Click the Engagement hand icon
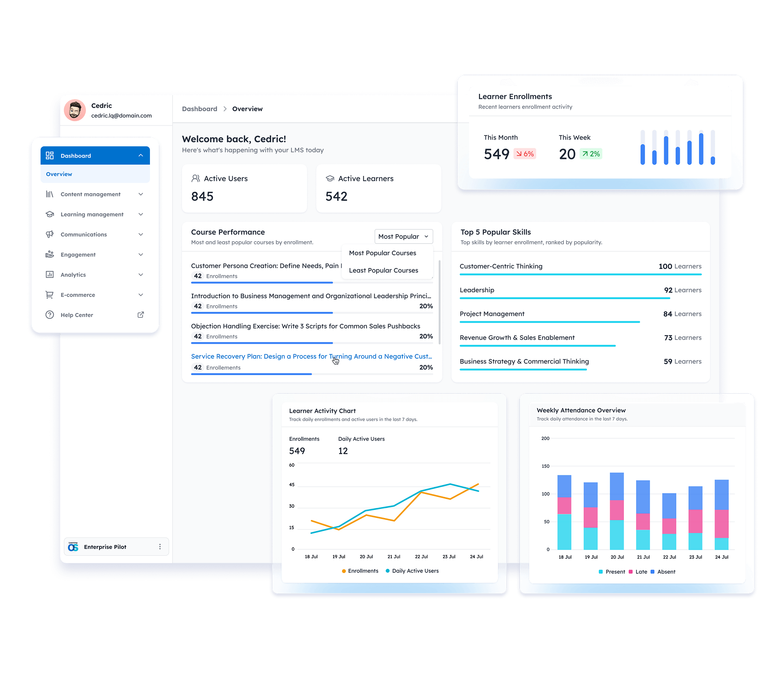Viewport: 784px width, 674px height. pos(50,255)
